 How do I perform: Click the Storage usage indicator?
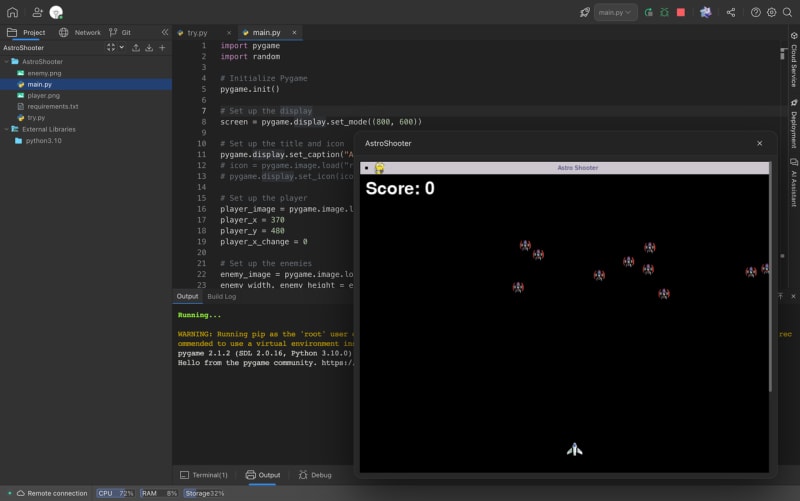[204, 493]
